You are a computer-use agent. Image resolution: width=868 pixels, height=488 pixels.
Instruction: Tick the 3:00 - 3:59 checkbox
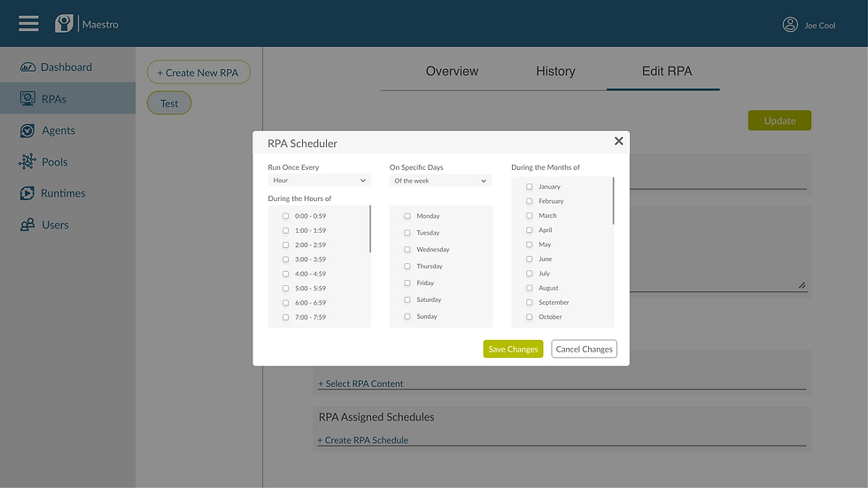point(285,259)
